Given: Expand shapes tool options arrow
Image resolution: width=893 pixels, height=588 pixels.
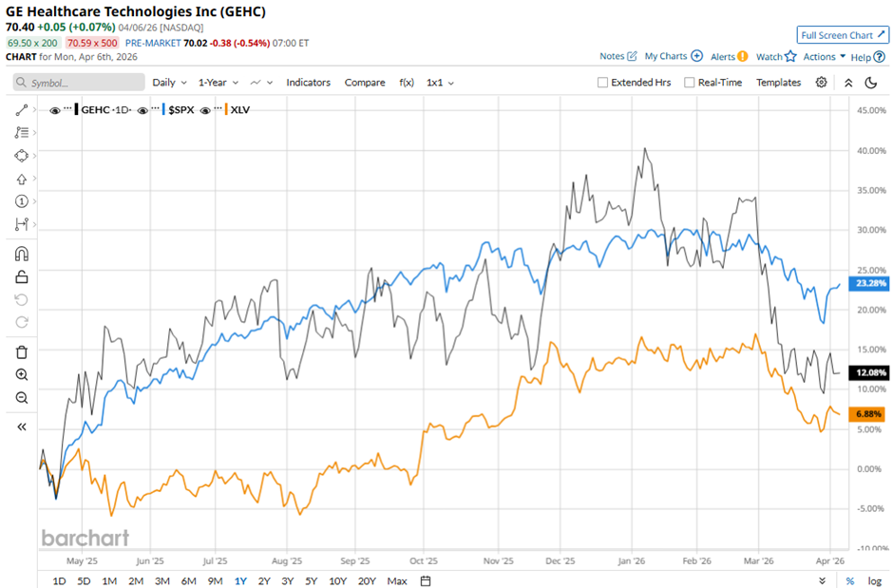Looking at the screenshot, I should [35, 156].
